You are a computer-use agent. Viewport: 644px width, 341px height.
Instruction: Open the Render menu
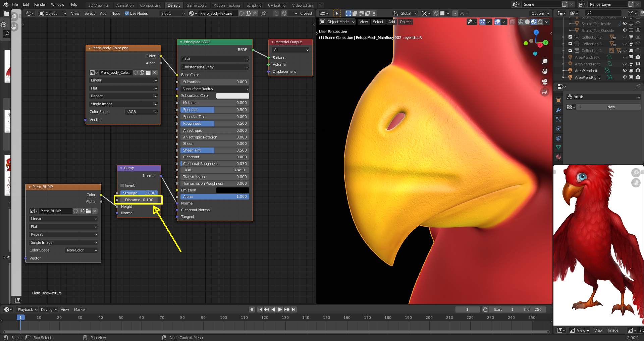[40, 4]
